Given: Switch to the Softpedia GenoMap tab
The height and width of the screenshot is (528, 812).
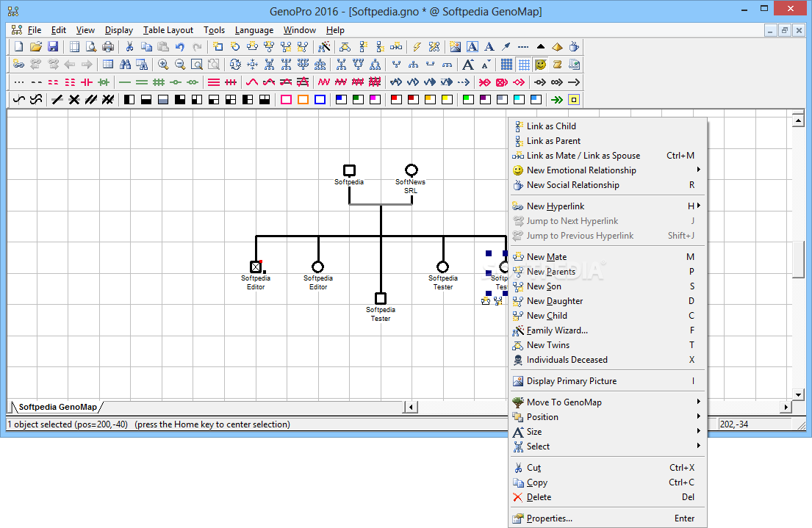Looking at the screenshot, I should [x=58, y=407].
